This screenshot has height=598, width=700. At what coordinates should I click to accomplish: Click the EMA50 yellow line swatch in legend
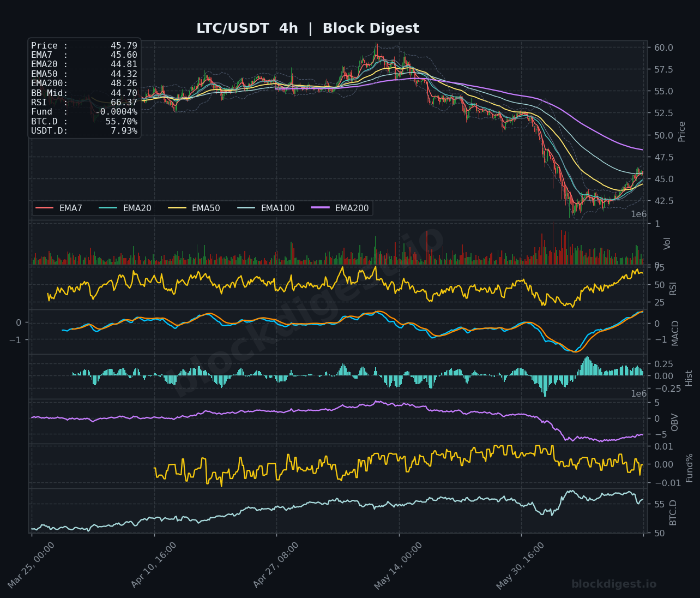[x=177, y=208]
